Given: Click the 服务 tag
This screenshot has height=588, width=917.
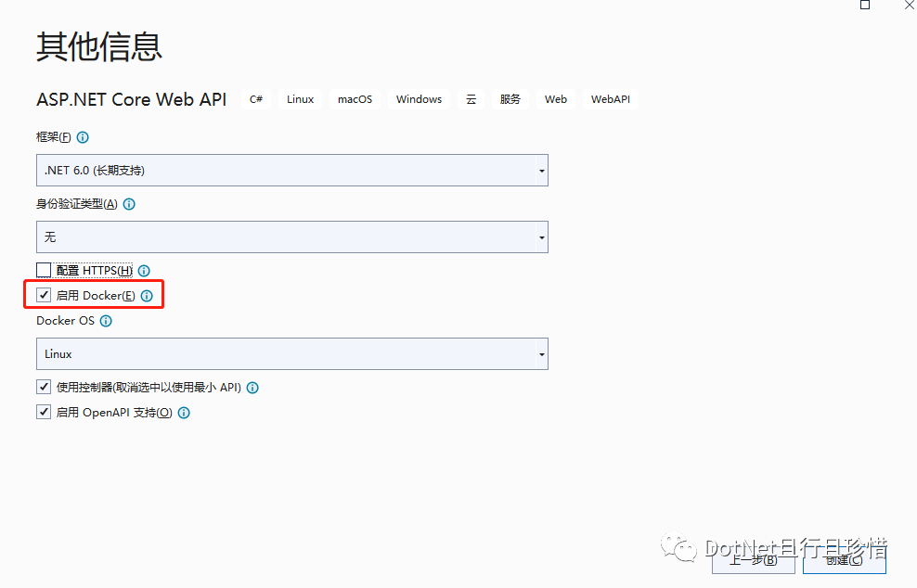Looking at the screenshot, I should (x=510, y=99).
